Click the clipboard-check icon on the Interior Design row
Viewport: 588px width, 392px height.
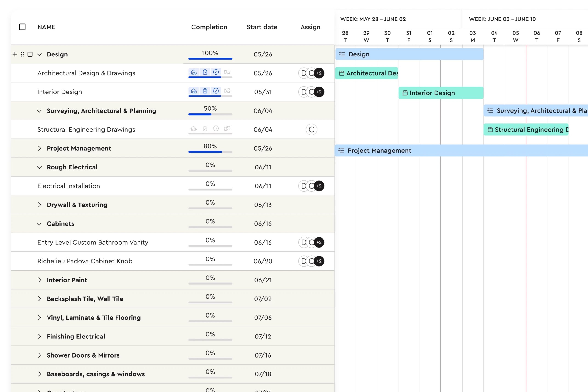click(205, 91)
